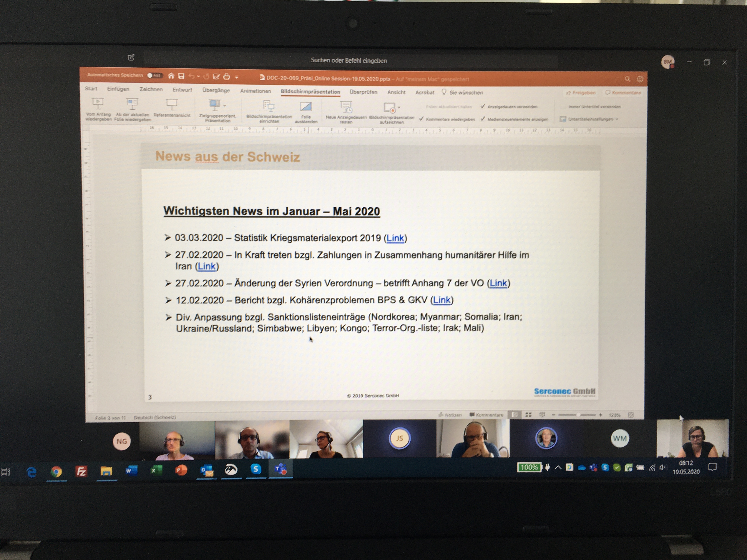The image size is (747, 560).
Task: Open the Animationen ribbon tab
Action: 255,91
